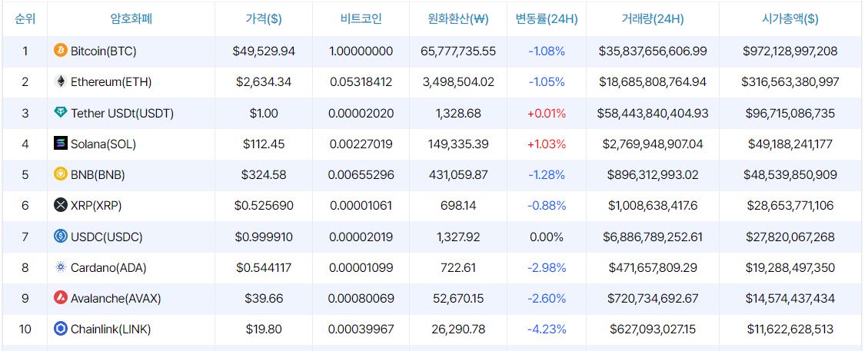Screen dimensions: 868x351
Task: Click the XRP black logo icon
Action: coord(60,205)
